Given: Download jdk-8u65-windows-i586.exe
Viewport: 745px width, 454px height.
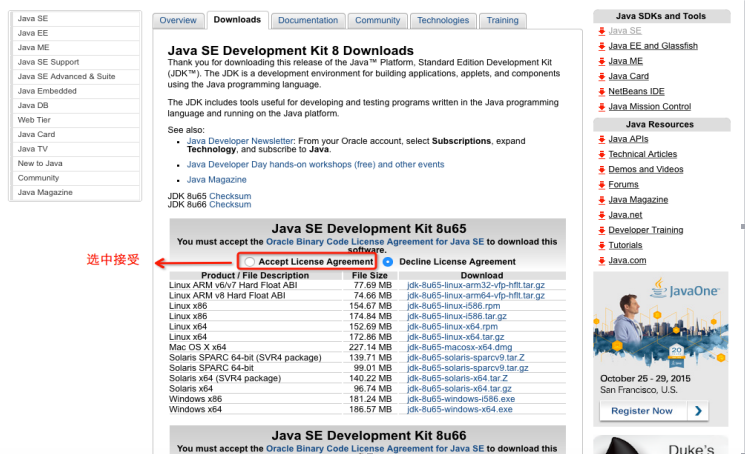Looking at the screenshot, I should pos(461,399).
